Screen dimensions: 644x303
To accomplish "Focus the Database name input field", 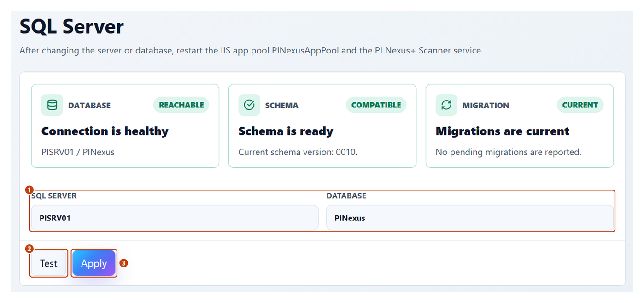I will 470,218.
